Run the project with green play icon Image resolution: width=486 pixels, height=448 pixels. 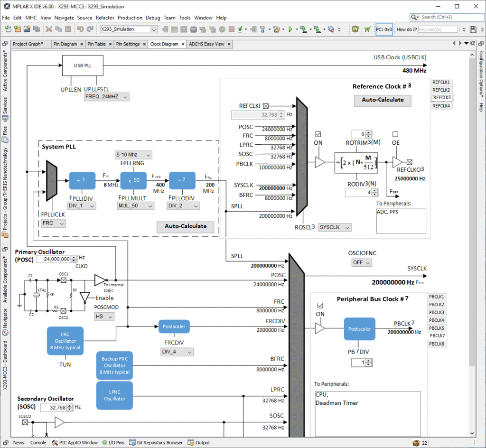pyautogui.click(x=290, y=29)
